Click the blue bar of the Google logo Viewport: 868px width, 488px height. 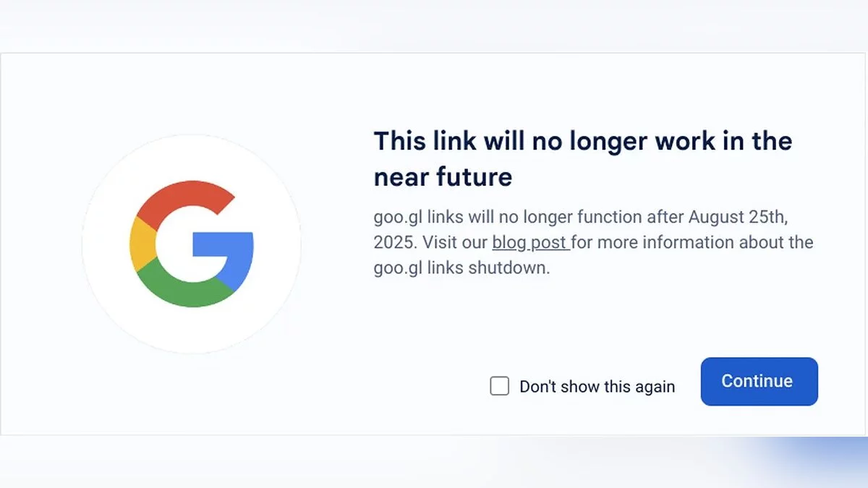tap(223, 245)
